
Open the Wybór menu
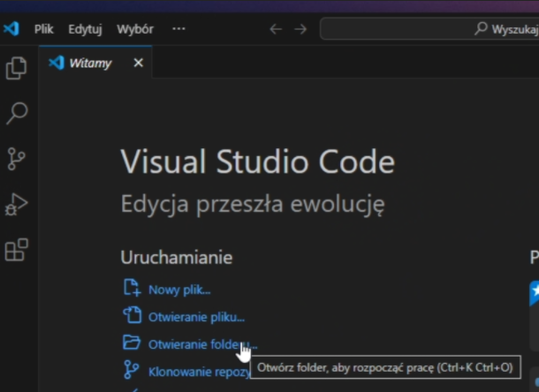coord(135,29)
